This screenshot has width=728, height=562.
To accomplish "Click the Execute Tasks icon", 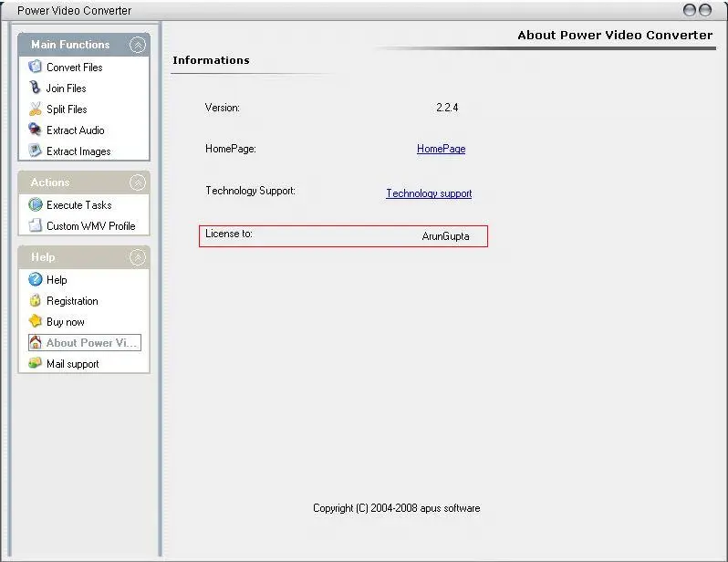I will [x=36, y=204].
